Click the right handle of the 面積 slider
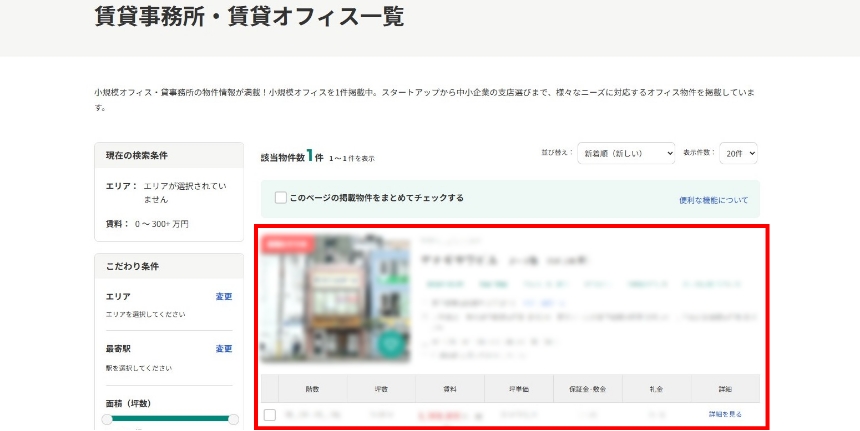Image resolution: width=860 pixels, height=431 pixels. click(x=233, y=419)
